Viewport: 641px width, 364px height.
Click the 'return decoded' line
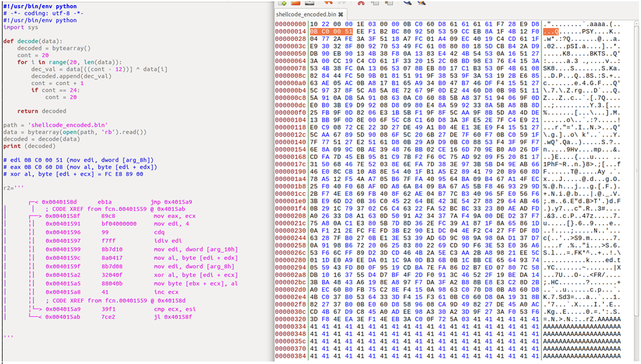point(41,111)
